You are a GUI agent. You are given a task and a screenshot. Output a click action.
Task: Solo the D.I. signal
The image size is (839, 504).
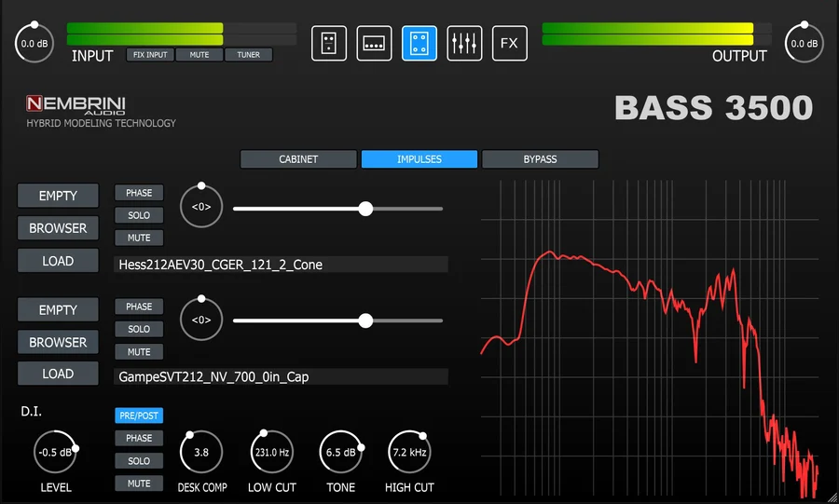pos(139,461)
